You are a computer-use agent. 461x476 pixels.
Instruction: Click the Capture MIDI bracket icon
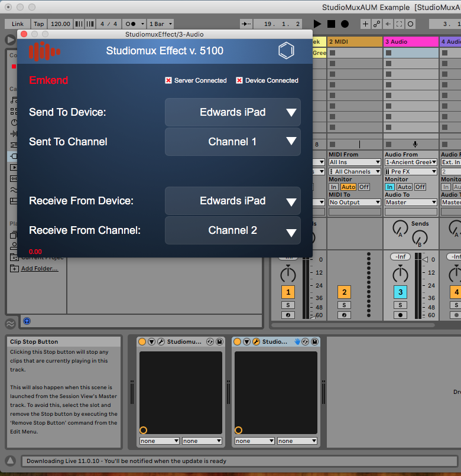(400, 24)
